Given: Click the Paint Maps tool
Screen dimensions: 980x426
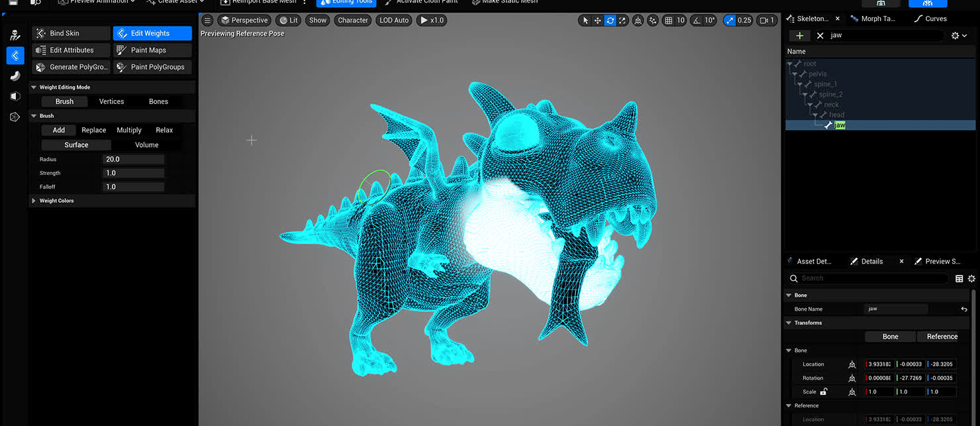Looking at the screenshot, I should point(152,50).
